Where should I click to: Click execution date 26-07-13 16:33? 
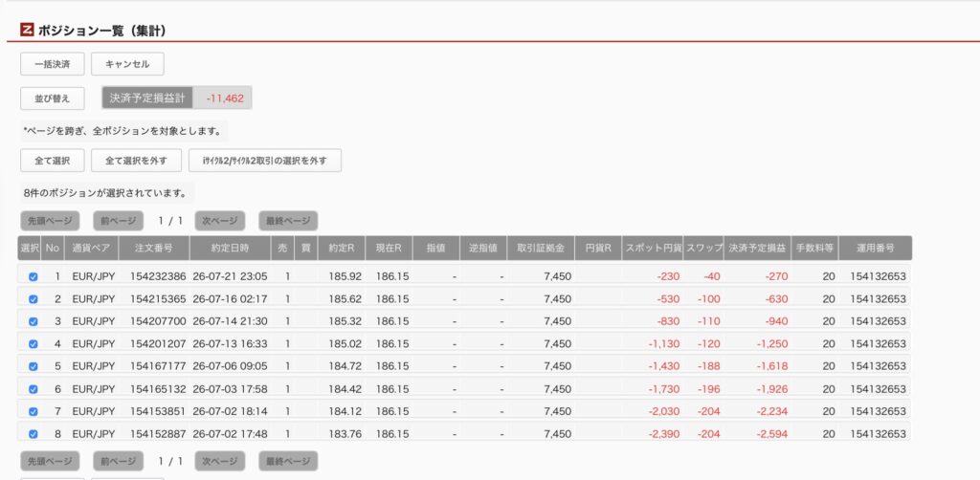[x=230, y=344]
